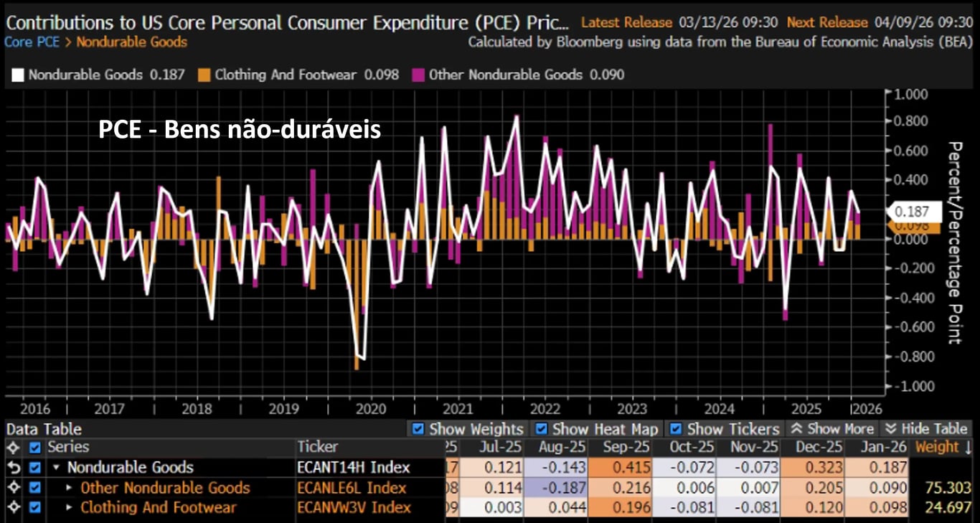Viewport: 980px width, 523px height.
Task: Uncheck the Show Weights checkbox
Action: coord(418,429)
